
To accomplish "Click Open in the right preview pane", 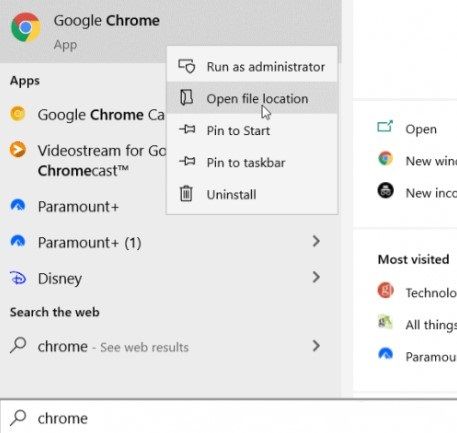I will click(421, 129).
